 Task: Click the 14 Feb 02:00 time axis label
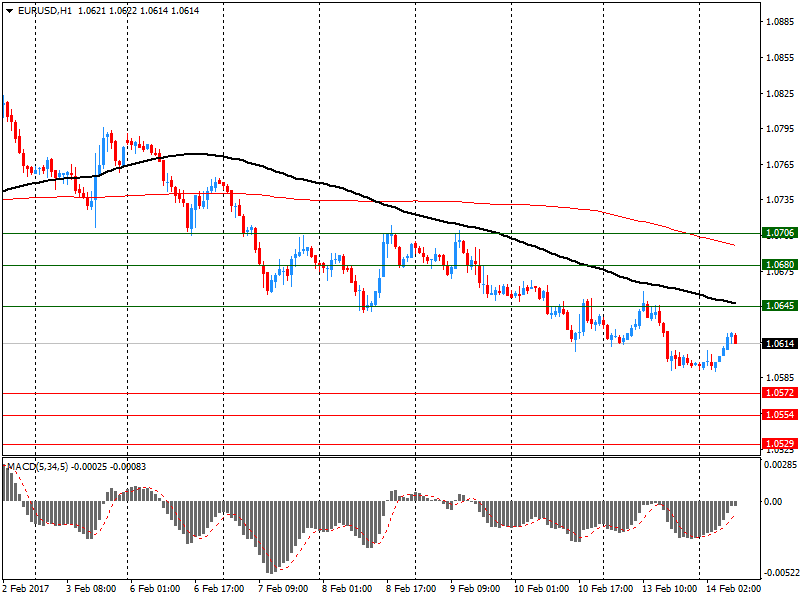point(733,588)
